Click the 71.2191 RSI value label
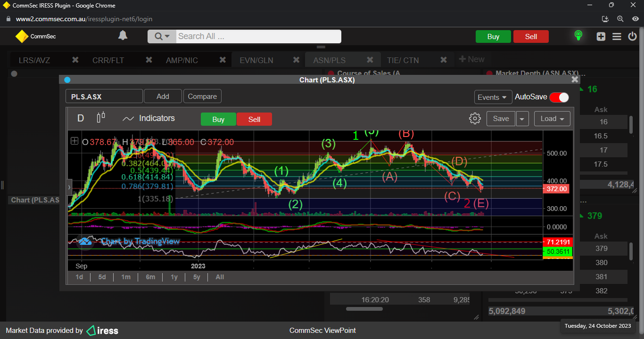The image size is (644, 339). point(558,242)
